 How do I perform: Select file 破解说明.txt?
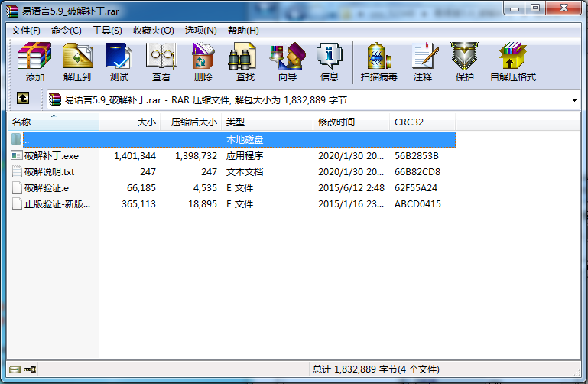[x=49, y=172]
